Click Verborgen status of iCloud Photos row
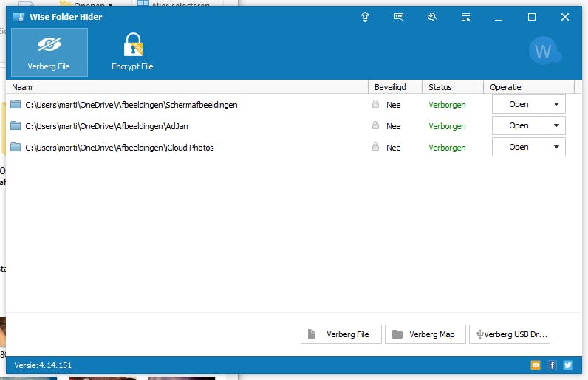The image size is (588, 380). tap(447, 148)
